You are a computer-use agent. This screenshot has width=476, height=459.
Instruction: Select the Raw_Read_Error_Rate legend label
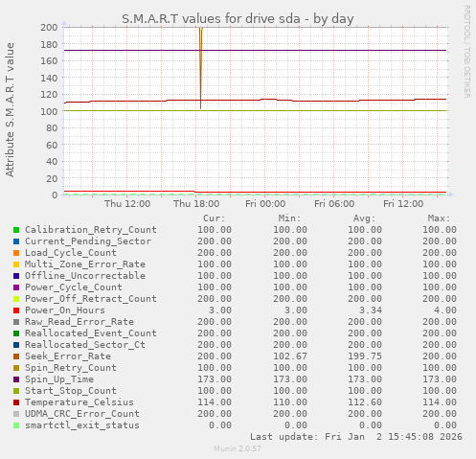(79, 322)
